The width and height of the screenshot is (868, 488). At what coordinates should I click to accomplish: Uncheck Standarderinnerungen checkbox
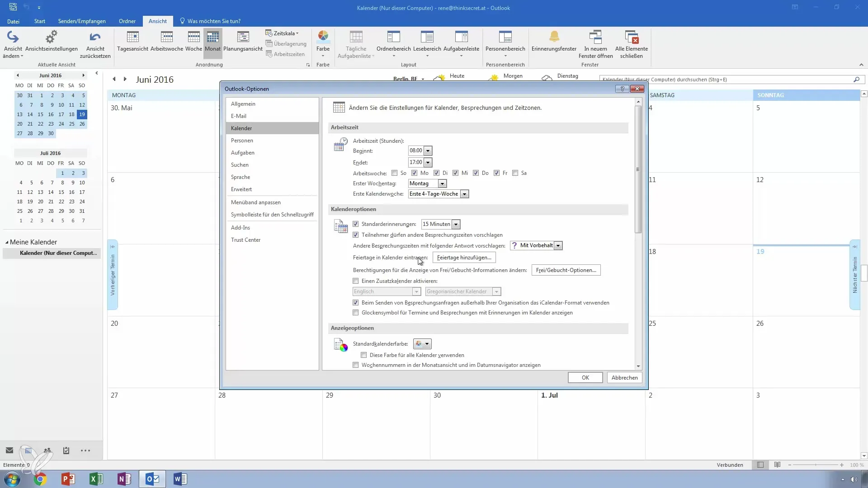point(355,224)
